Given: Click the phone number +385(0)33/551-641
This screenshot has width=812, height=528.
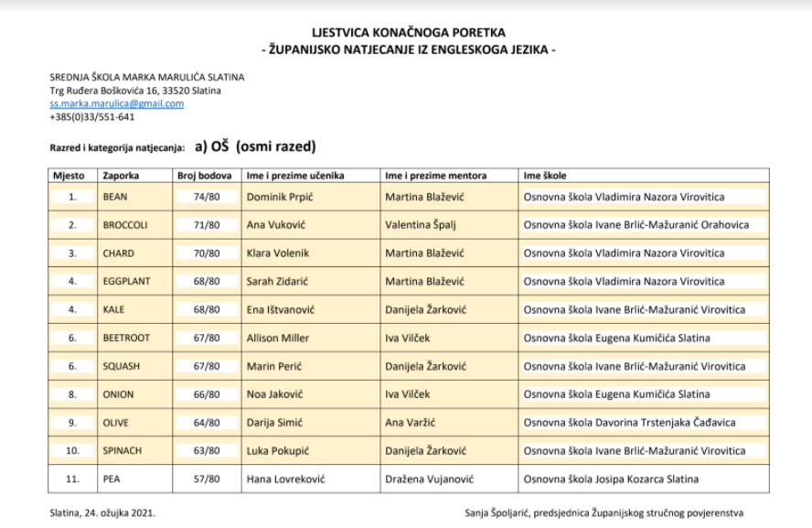Looking at the screenshot, I should tap(92, 117).
